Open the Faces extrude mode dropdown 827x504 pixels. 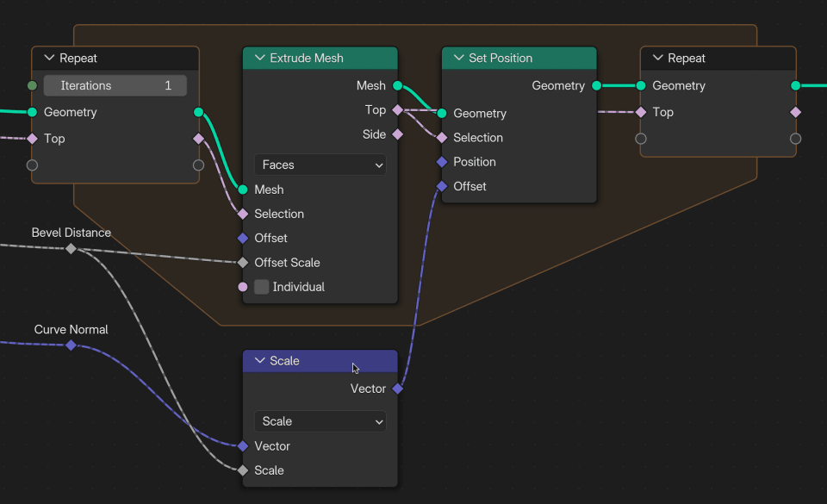point(320,164)
